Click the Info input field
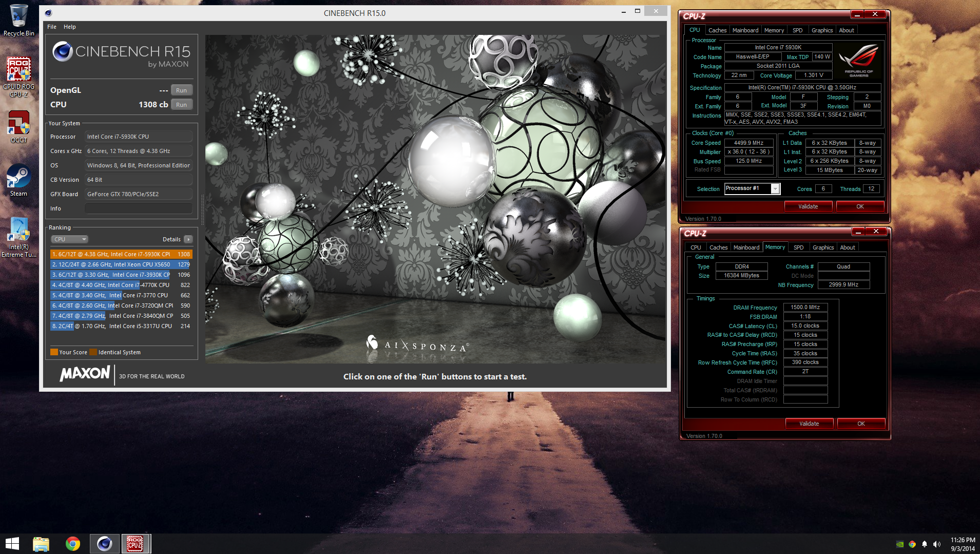980x554 pixels. 139,208
